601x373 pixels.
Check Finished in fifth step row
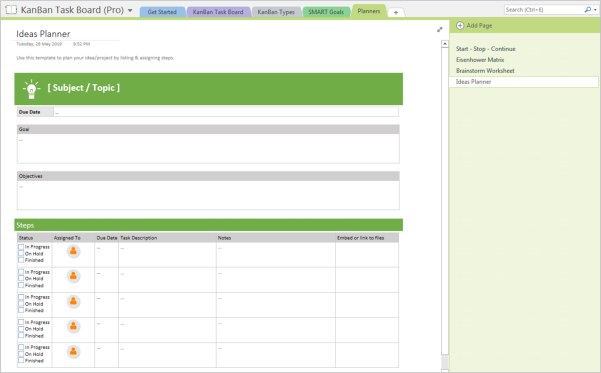(21, 360)
